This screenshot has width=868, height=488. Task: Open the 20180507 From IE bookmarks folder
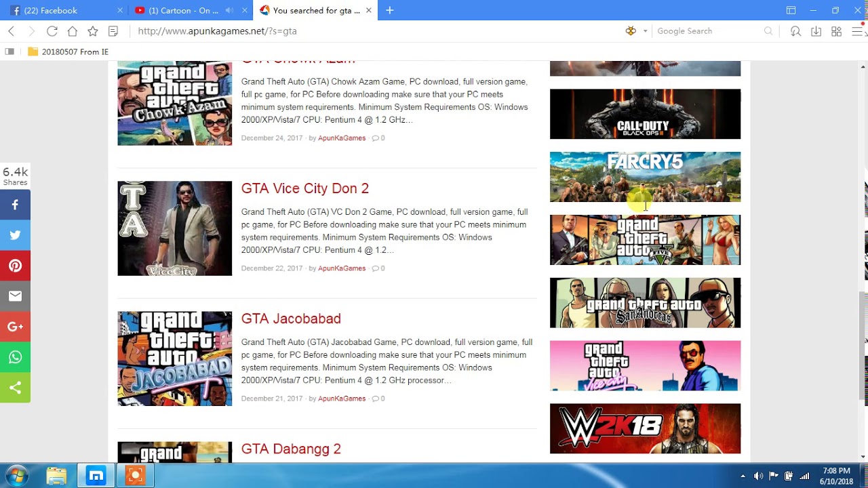point(68,52)
